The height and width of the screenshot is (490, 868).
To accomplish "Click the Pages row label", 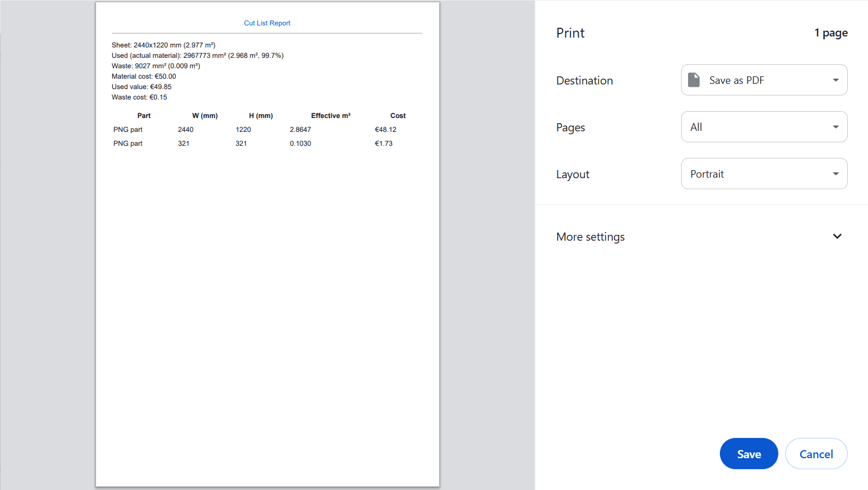I will point(571,127).
